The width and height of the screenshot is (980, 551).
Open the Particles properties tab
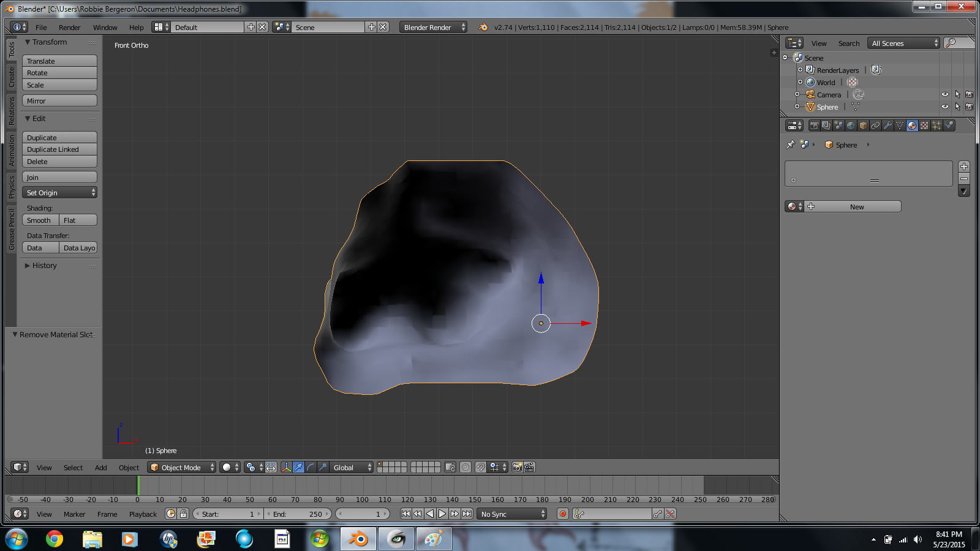coord(937,126)
